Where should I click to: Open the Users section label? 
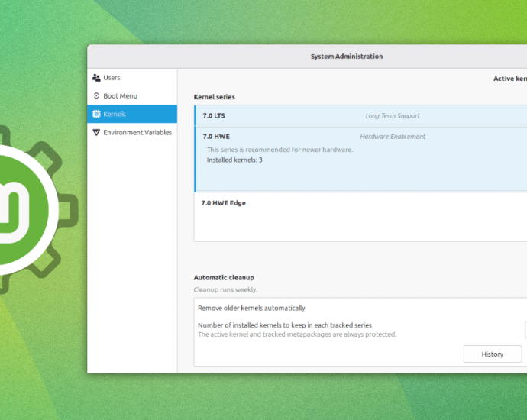[112, 78]
